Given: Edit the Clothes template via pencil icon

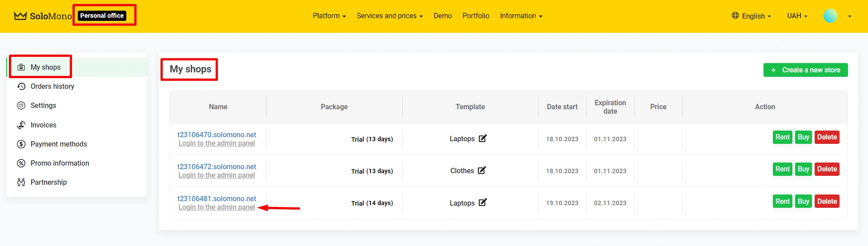Looking at the screenshot, I should pos(482,171).
